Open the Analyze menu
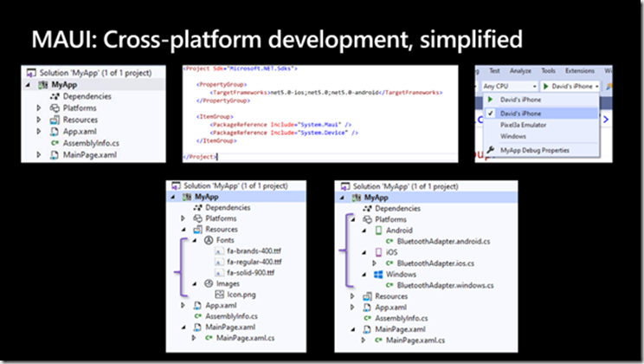The height and width of the screenshot is (364, 644). pyautogui.click(x=520, y=71)
